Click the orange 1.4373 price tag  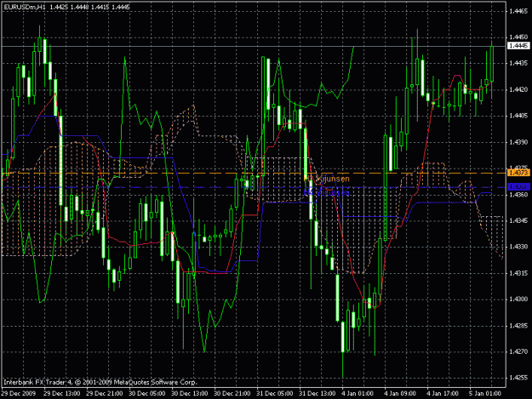518,173
